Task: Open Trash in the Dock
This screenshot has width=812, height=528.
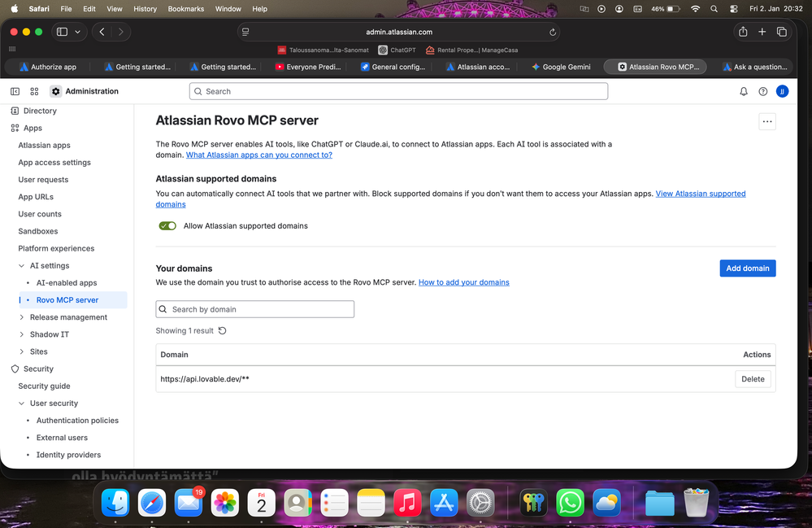Action: 696,503
